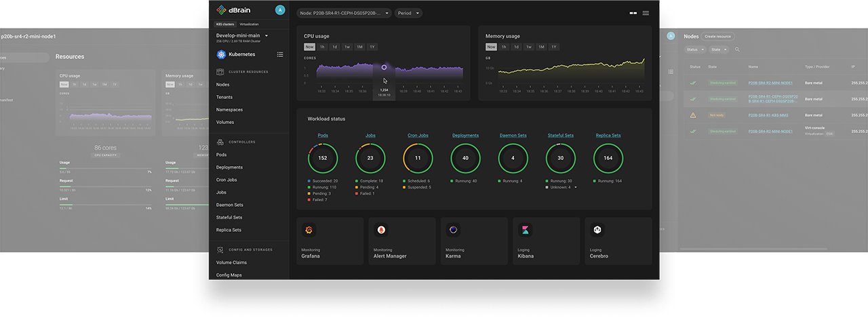
Task: Select the 1h range for CPU usage
Action: tap(322, 47)
